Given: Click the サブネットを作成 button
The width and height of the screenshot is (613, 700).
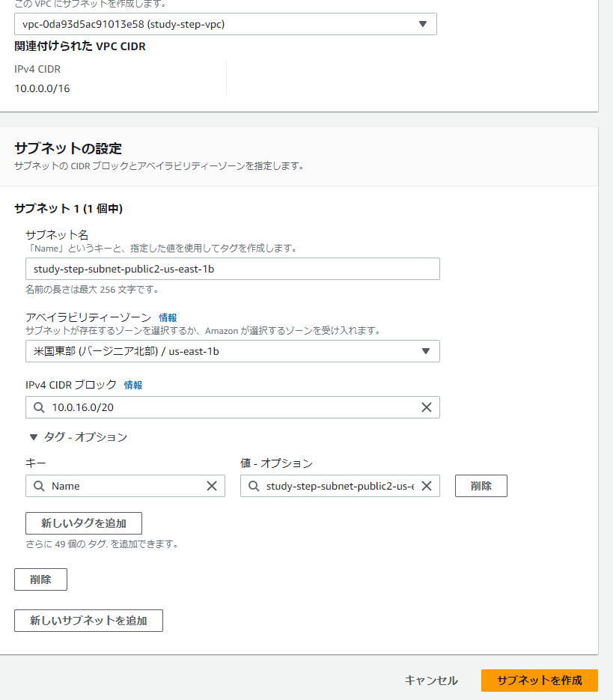Looking at the screenshot, I should click(540, 681).
